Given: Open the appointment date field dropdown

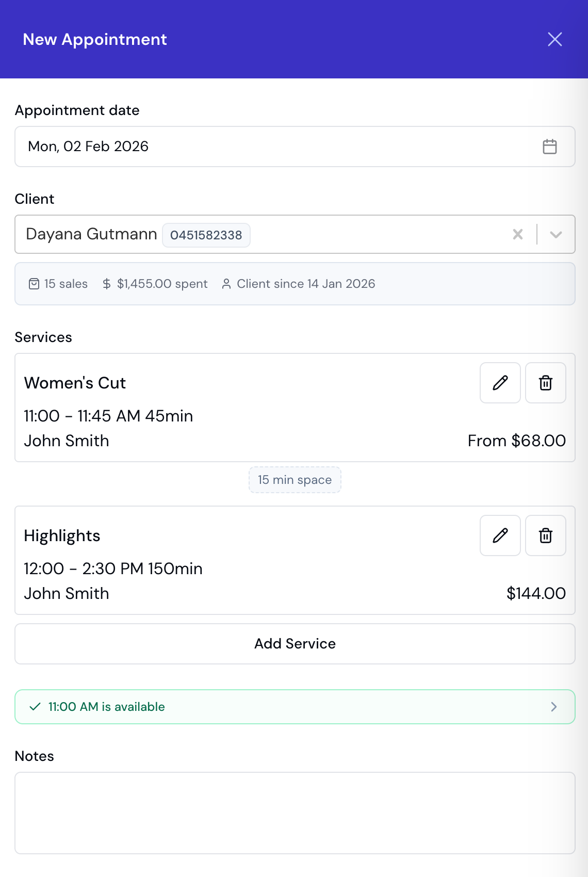Looking at the screenshot, I should click(295, 147).
